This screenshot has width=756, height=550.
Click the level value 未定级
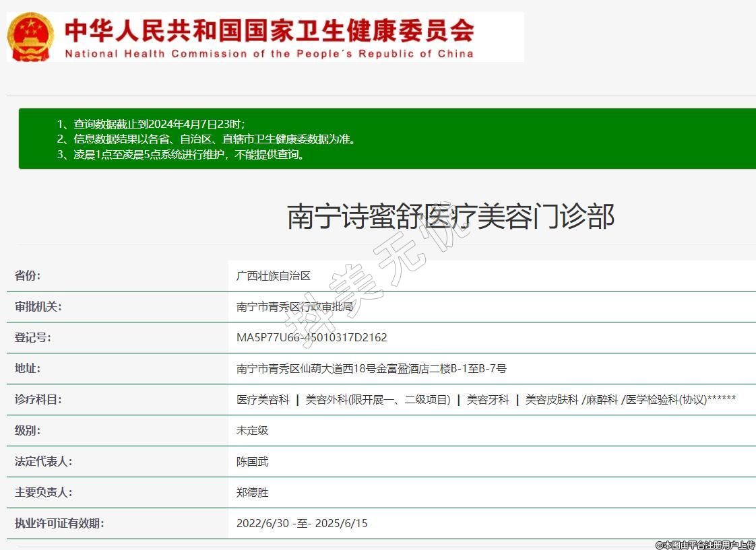pyautogui.click(x=252, y=431)
